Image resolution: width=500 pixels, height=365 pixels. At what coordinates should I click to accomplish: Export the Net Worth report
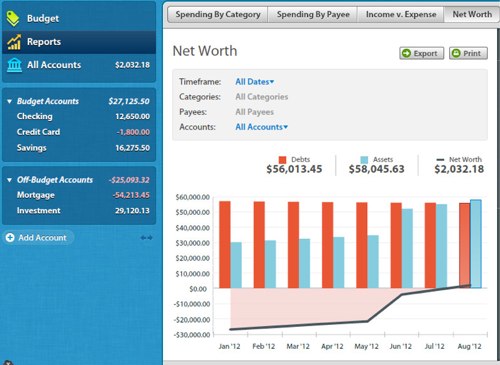pyautogui.click(x=422, y=53)
